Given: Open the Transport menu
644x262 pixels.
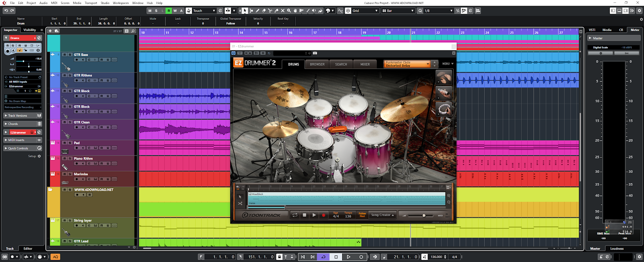Looking at the screenshot, I should click(x=91, y=3).
